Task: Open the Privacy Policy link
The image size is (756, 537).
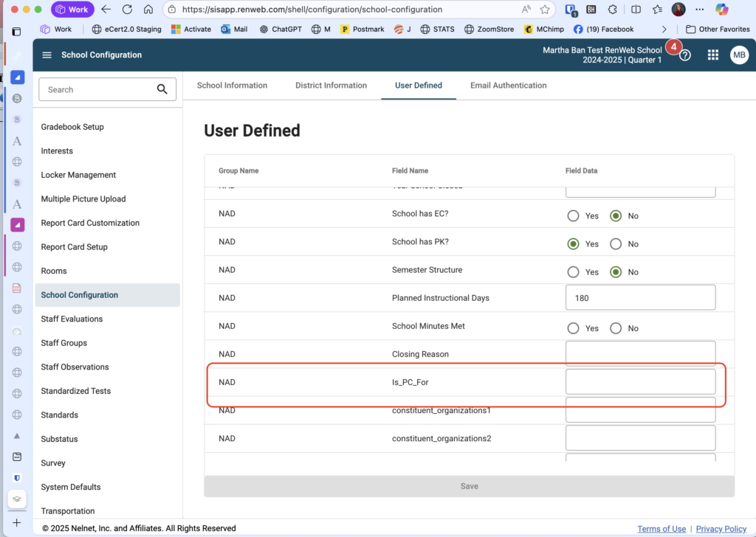Action: (x=721, y=529)
